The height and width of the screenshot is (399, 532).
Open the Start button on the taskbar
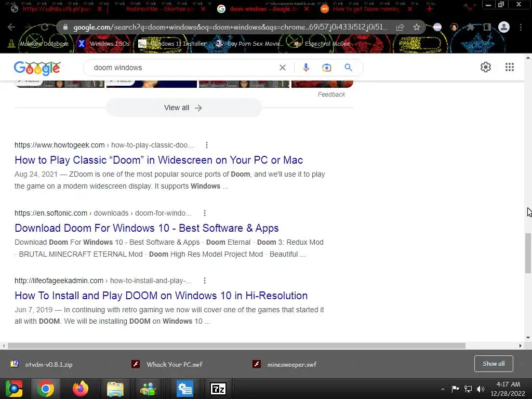14,389
